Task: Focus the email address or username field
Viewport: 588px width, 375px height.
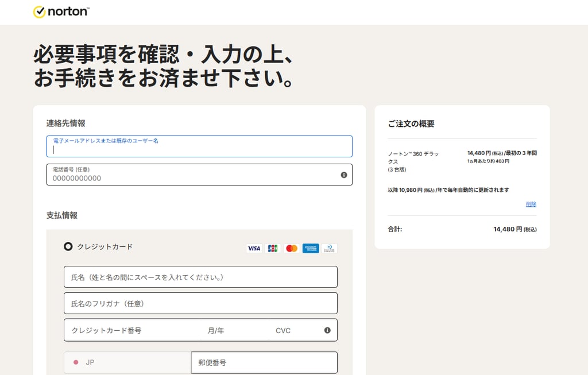Action: pos(199,146)
